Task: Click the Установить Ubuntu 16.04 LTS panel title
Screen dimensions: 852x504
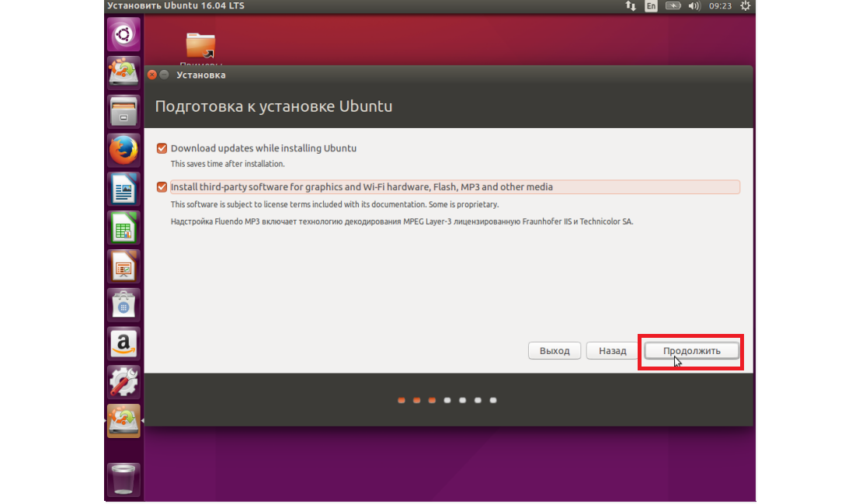Action: pyautogui.click(x=176, y=6)
